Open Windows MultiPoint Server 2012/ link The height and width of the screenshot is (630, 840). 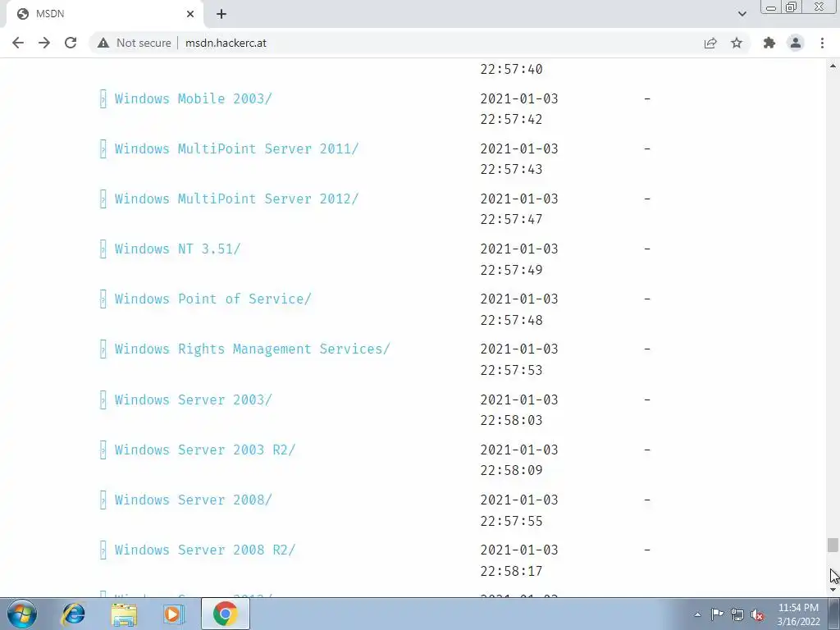tap(236, 199)
